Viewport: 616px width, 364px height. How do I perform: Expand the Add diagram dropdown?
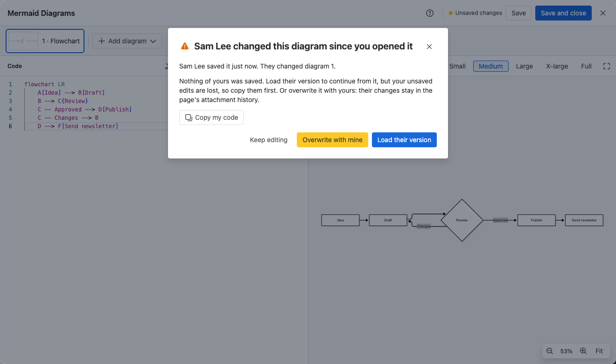click(x=127, y=41)
